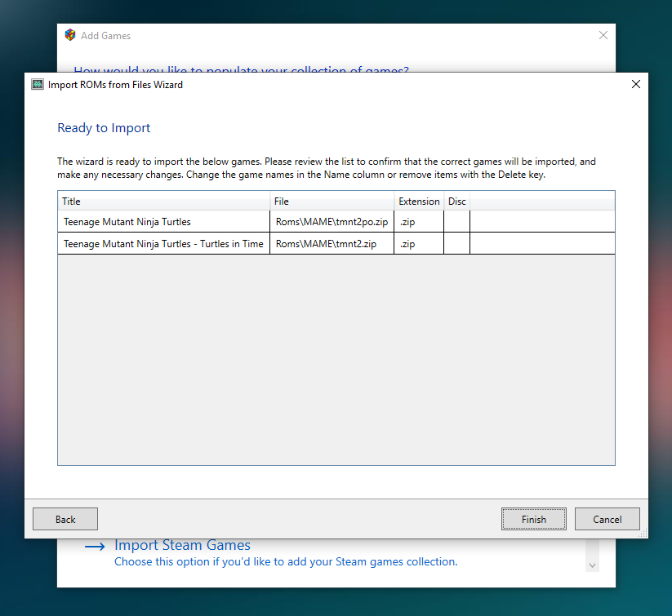The height and width of the screenshot is (616, 672).
Task: Select the Teenage Mutant Ninja Turtles title cell
Action: coord(164,221)
